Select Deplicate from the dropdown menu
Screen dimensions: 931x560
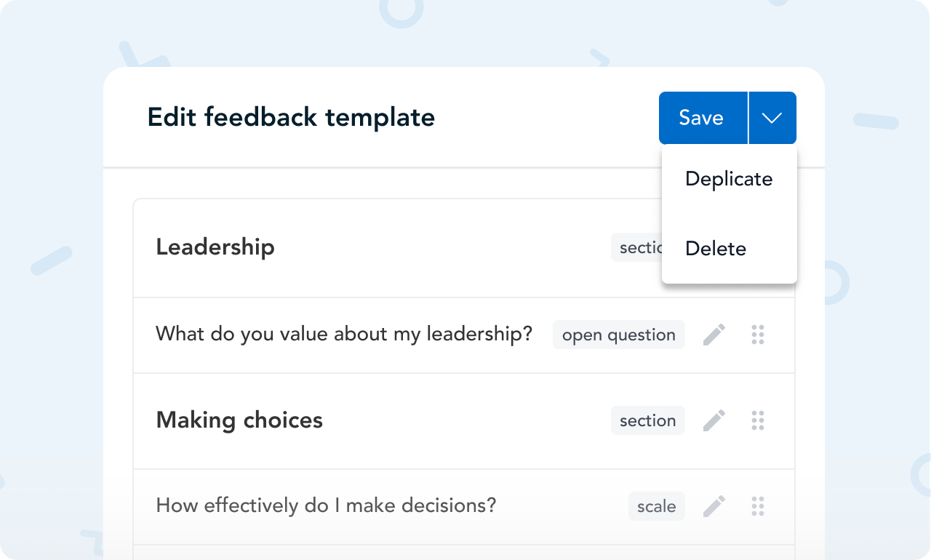tap(729, 179)
